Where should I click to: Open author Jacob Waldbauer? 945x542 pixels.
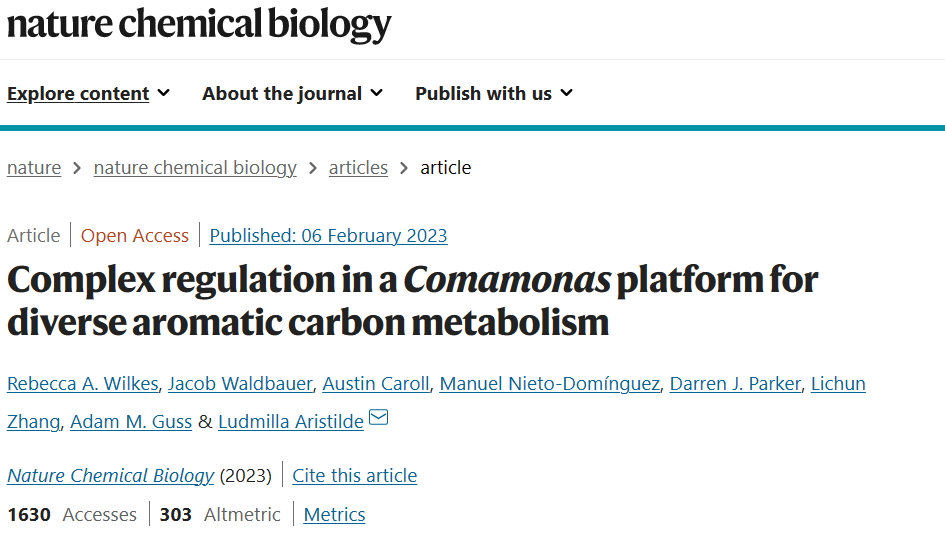pyautogui.click(x=240, y=383)
